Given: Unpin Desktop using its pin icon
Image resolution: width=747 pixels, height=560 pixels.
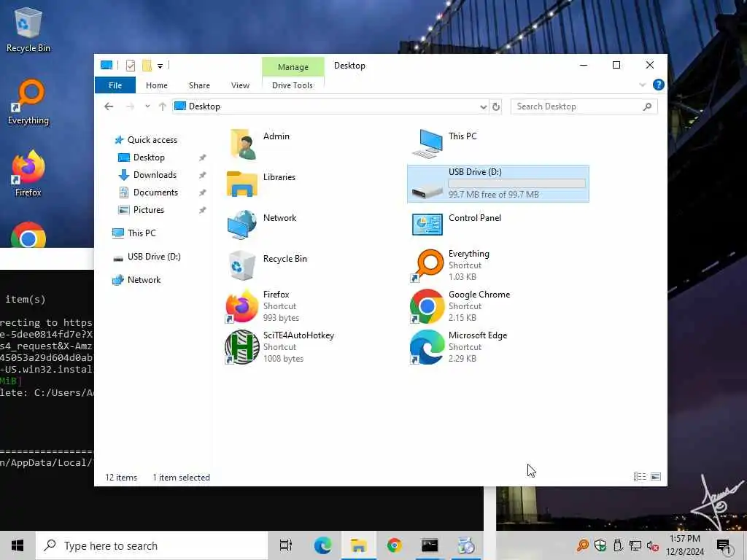Looking at the screenshot, I should coord(203,157).
